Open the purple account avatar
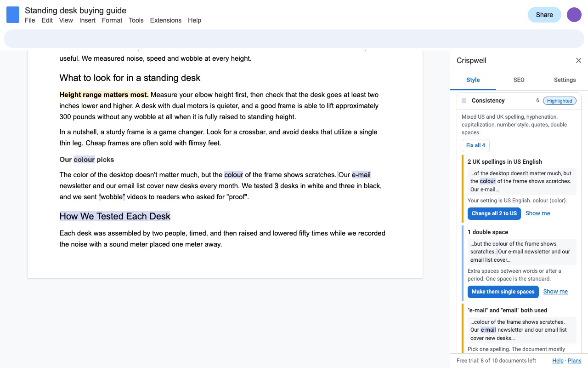588x368 pixels. (x=574, y=15)
